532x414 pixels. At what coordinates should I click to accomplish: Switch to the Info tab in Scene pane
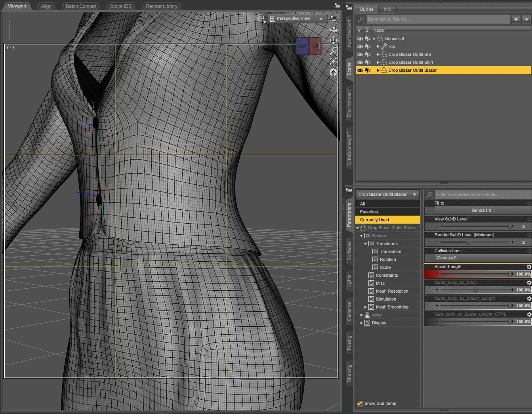point(387,9)
